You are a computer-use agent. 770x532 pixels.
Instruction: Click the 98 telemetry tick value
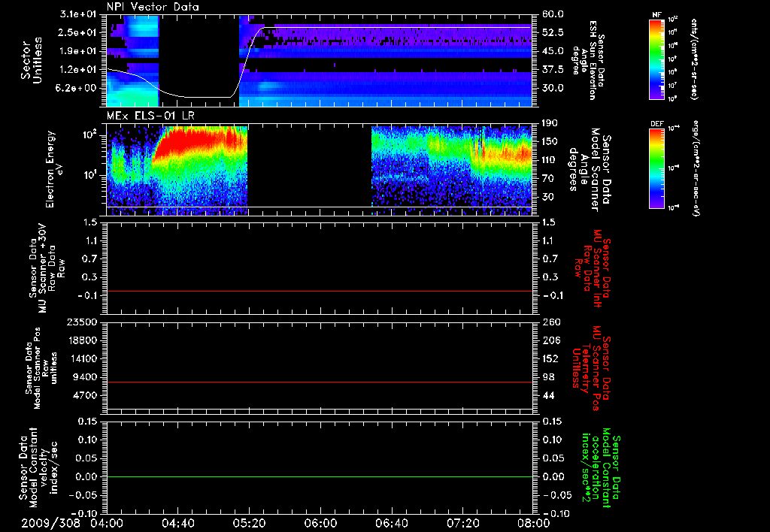pos(547,377)
